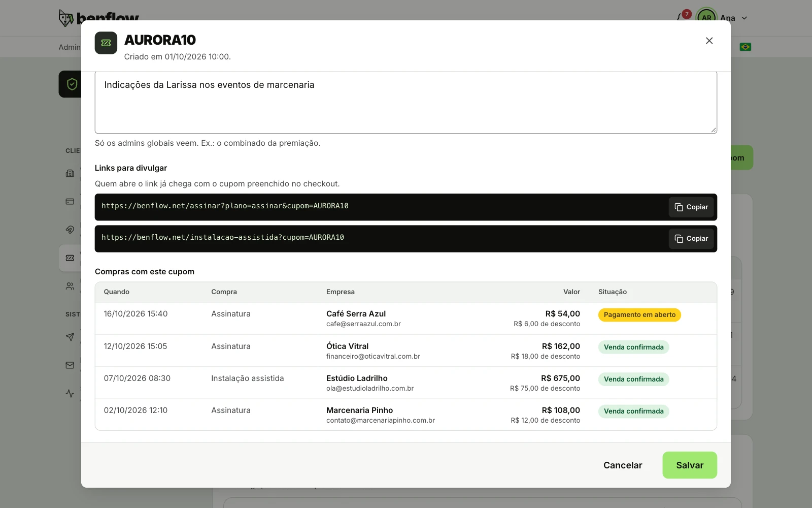Viewport: 812px width, 508px height.
Task: Click Venda confirmada badge for Marcenaria Pinho
Action: (633, 411)
